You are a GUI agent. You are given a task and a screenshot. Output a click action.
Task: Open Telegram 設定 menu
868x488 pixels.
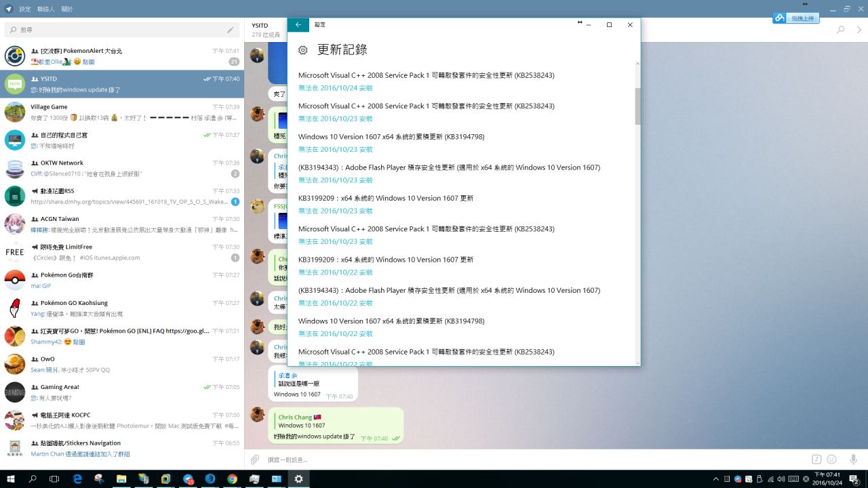pos(25,9)
